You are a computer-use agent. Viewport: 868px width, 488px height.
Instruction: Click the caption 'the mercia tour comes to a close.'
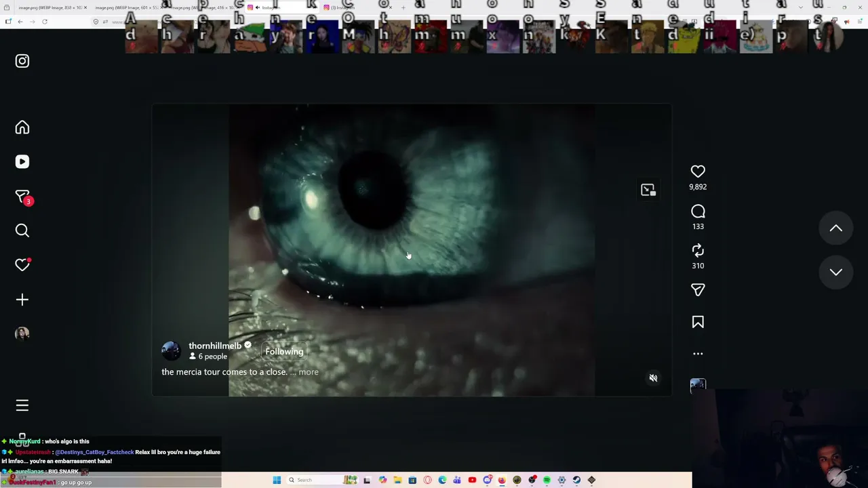point(224,372)
